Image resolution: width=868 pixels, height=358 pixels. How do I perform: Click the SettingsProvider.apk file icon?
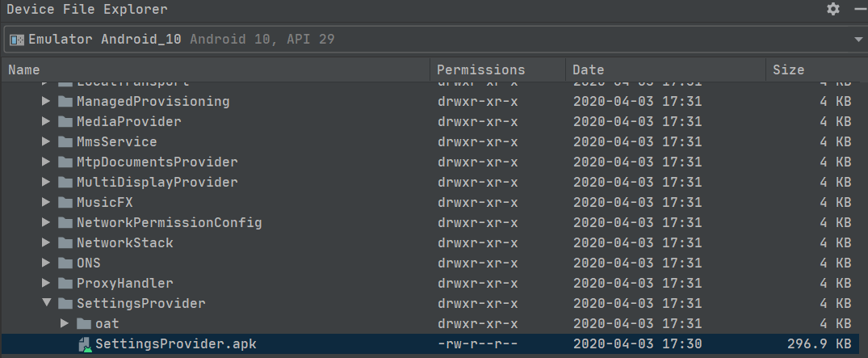point(84,344)
